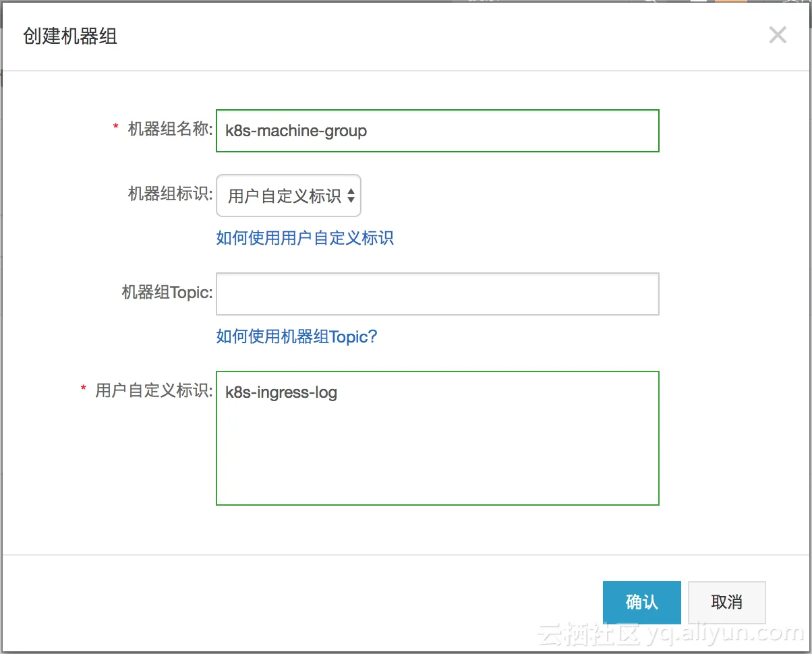Click inside the 用户自定义标识 text area
This screenshot has width=812, height=654.
pos(437,438)
